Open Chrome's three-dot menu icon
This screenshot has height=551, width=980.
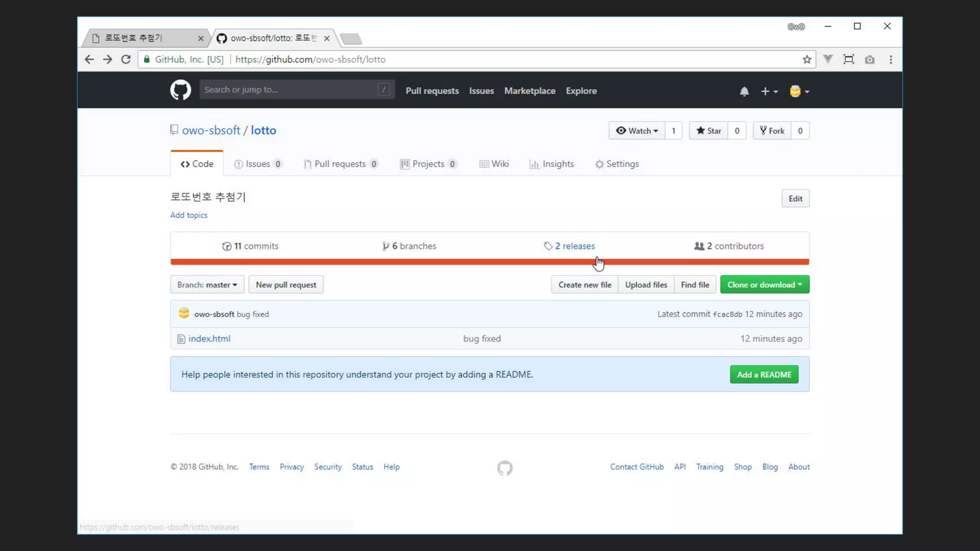(891, 59)
